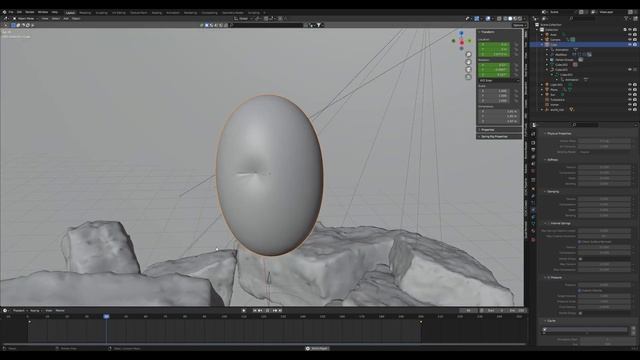Toggle perspective/orthographic gizmo icon
Viewport: 640px width, 360px height.
[x=469, y=77]
